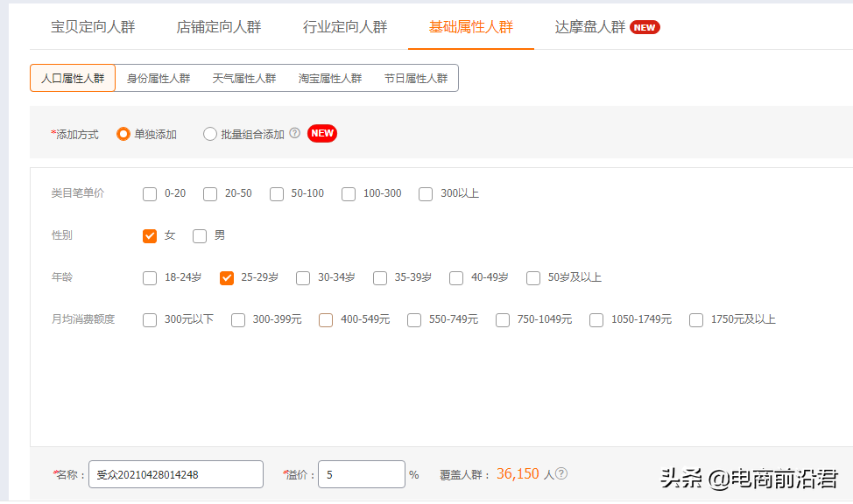Uncheck the selected 女 gender checkbox
This screenshot has height=504, width=853.
click(151, 235)
